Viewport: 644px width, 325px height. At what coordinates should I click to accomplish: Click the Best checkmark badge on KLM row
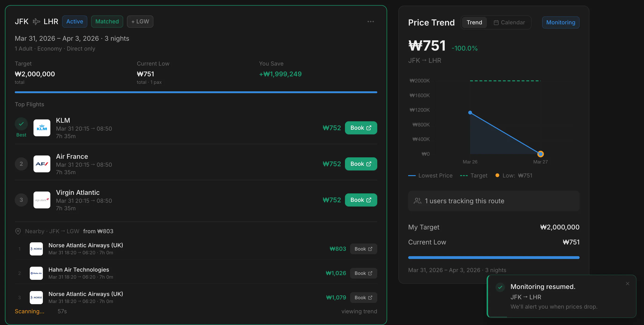[21, 124]
